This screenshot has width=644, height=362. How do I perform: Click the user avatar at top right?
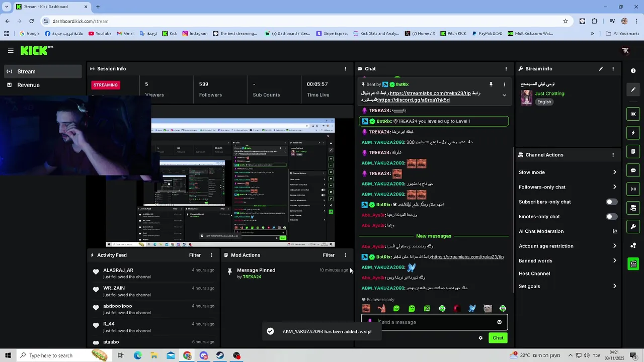point(625,51)
